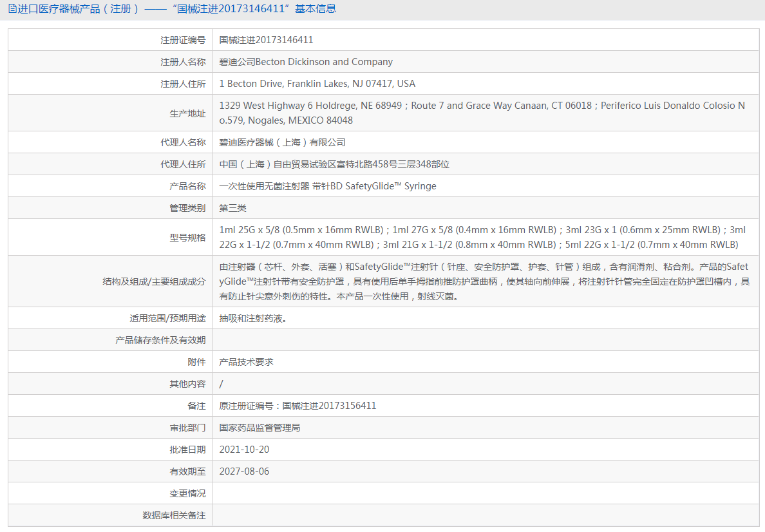Select the 其他内容 label

coord(187,384)
